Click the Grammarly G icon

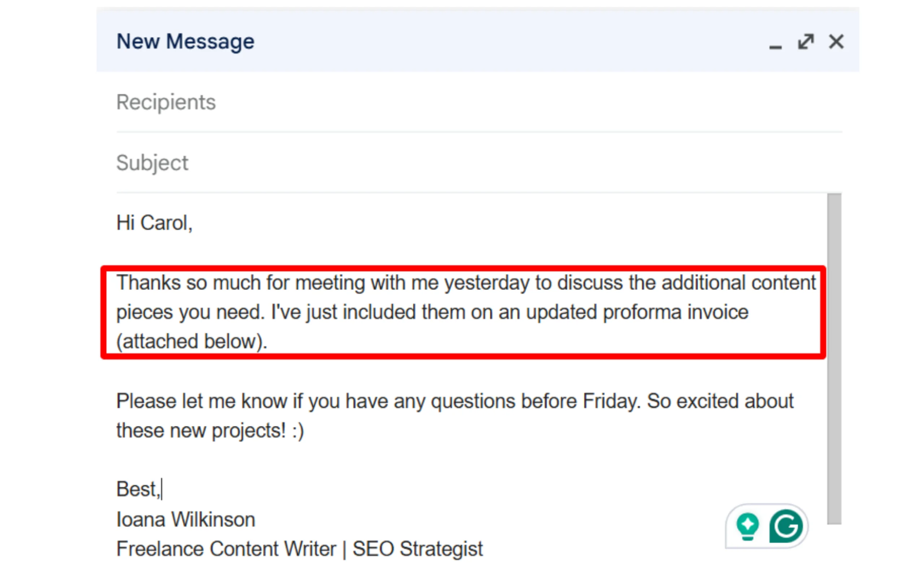coord(786,526)
